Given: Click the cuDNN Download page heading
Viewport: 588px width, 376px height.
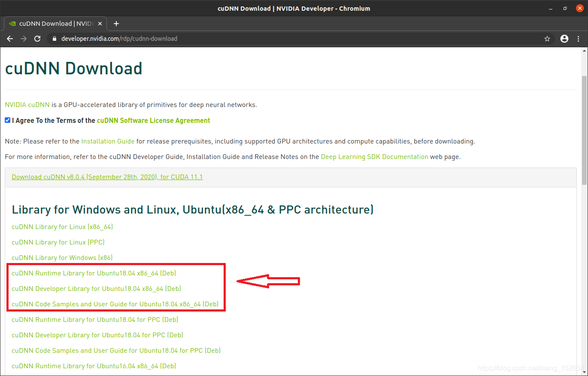Looking at the screenshot, I should 73,69.
